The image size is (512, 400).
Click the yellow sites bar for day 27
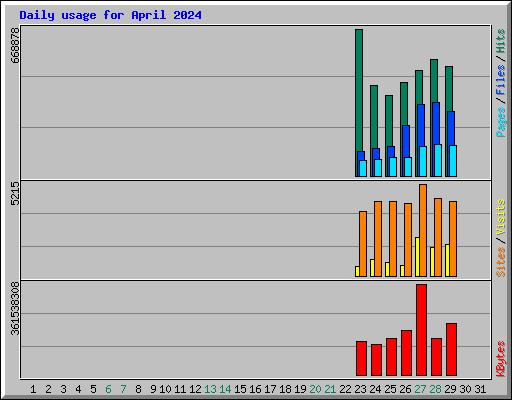click(x=417, y=257)
